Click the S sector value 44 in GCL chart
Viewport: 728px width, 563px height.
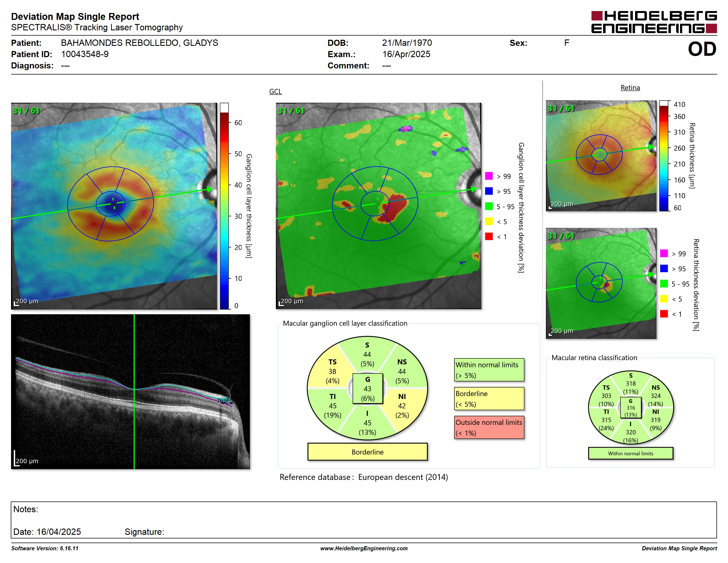coord(367,355)
